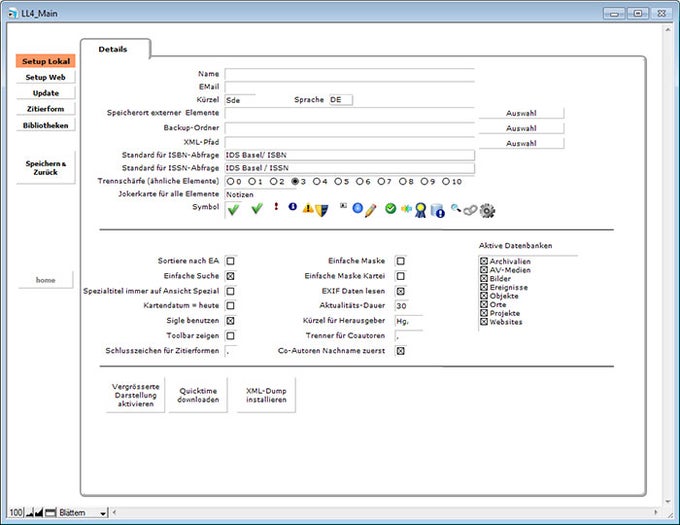Uncheck the Archivalien database checkbox
Viewport: 680px width, 525px height.
484,261
